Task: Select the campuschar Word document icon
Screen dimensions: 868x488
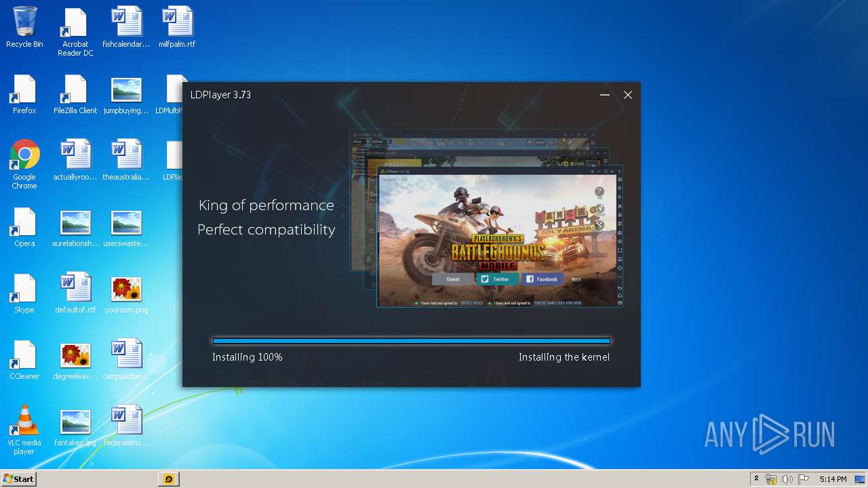Action: point(126,360)
